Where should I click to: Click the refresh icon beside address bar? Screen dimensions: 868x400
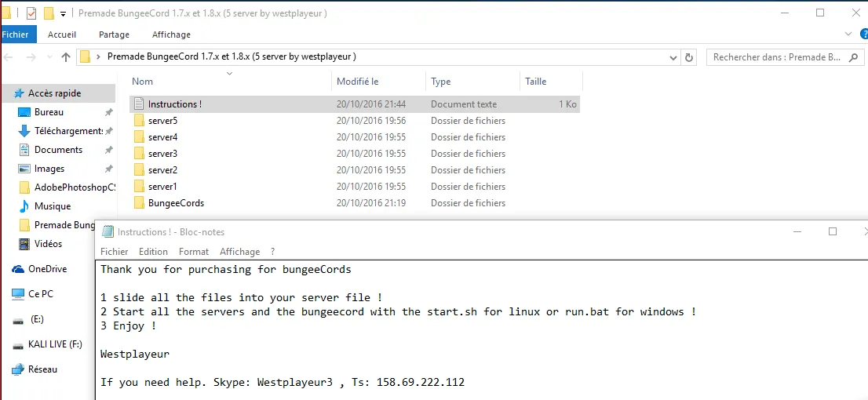click(x=689, y=57)
